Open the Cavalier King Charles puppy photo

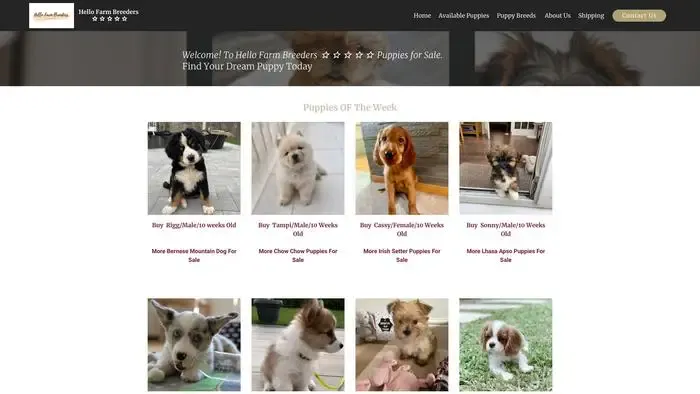[x=505, y=345]
